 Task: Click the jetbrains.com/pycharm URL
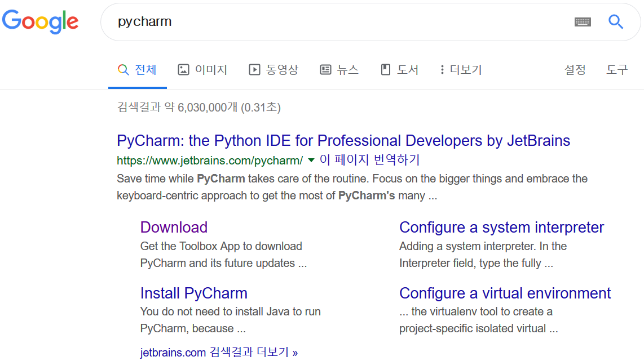pyautogui.click(x=210, y=161)
